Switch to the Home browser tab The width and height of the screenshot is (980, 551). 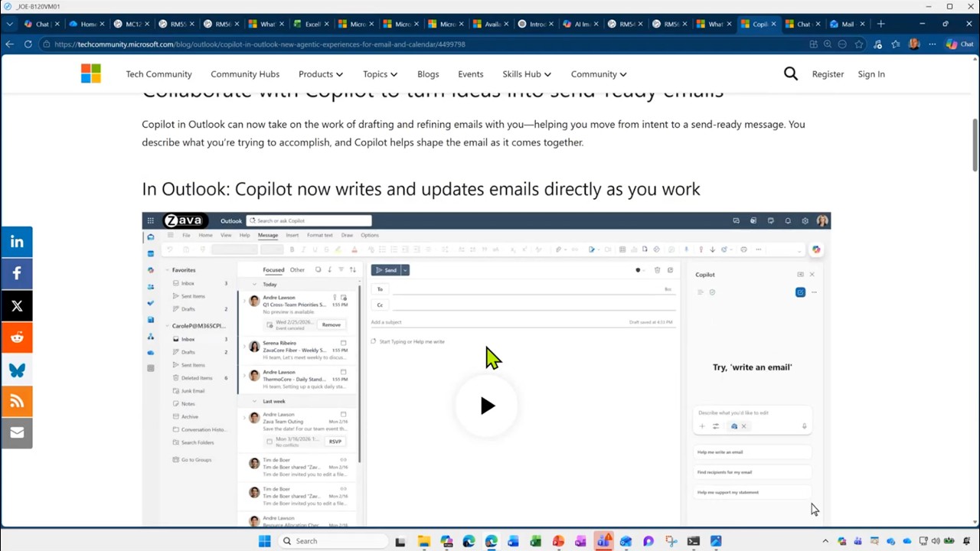[87, 24]
